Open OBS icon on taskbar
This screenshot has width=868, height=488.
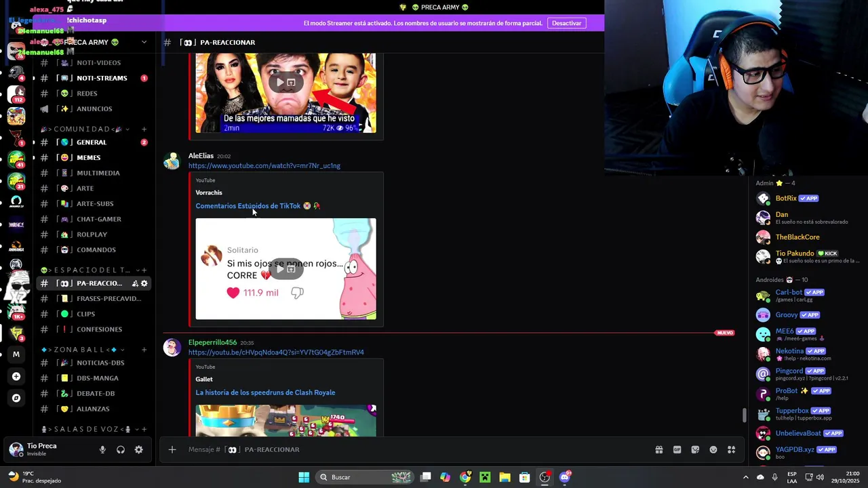point(545,477)
